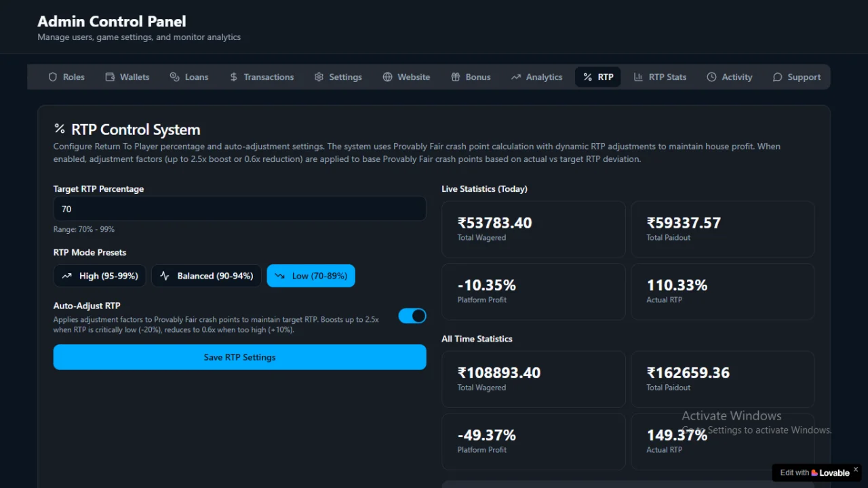Image resolution: width=868 pixels, height=488 pixels.
Task: Click the ₹108893.40 all-time Total Wagered
Action: [499, 373]
